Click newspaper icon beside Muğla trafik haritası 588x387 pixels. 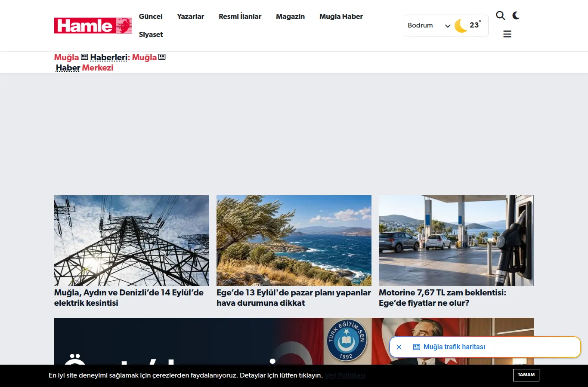pyautogui.click(x=417, y=347)
